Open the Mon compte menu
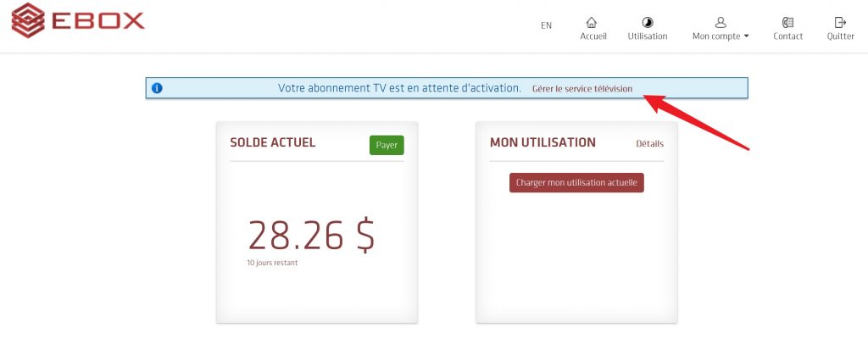The width and height of the screenshot is (868, 339). pyautogui.click(x=721, y=36)
